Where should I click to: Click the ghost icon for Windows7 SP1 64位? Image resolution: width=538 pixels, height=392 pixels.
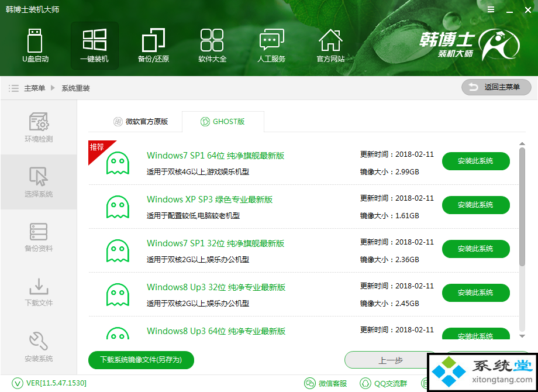118,163
